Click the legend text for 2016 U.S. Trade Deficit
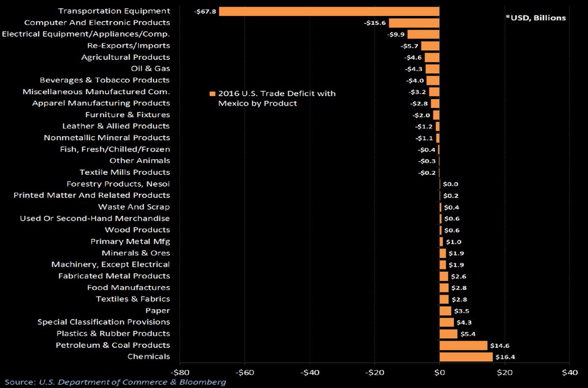588x388 pixels. [x=277, y=99]
